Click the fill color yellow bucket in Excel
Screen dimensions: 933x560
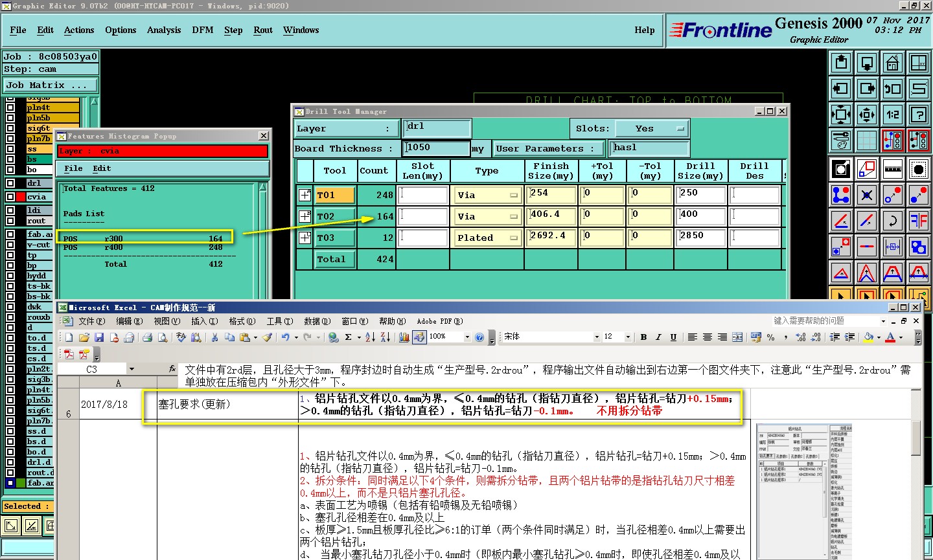tap(868, 337)
